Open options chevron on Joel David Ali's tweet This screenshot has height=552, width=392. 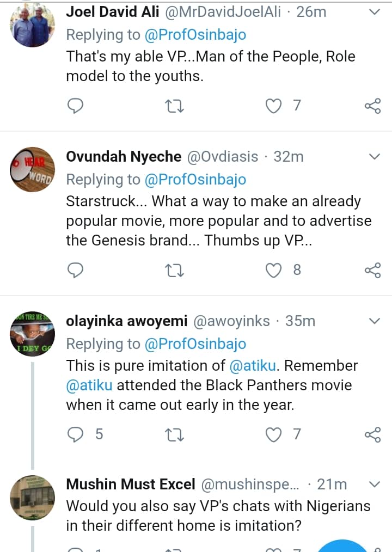click(375, 11)
